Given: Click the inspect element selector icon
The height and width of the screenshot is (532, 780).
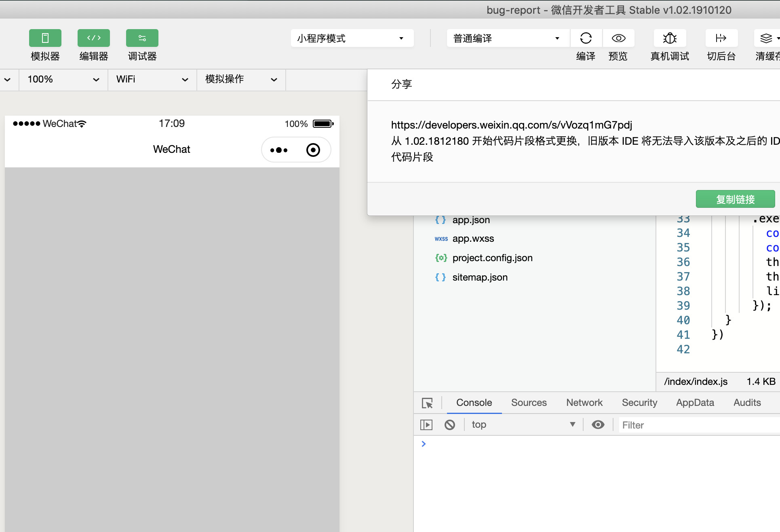Looking at the screenshot, I should click(x=427, y=403).
